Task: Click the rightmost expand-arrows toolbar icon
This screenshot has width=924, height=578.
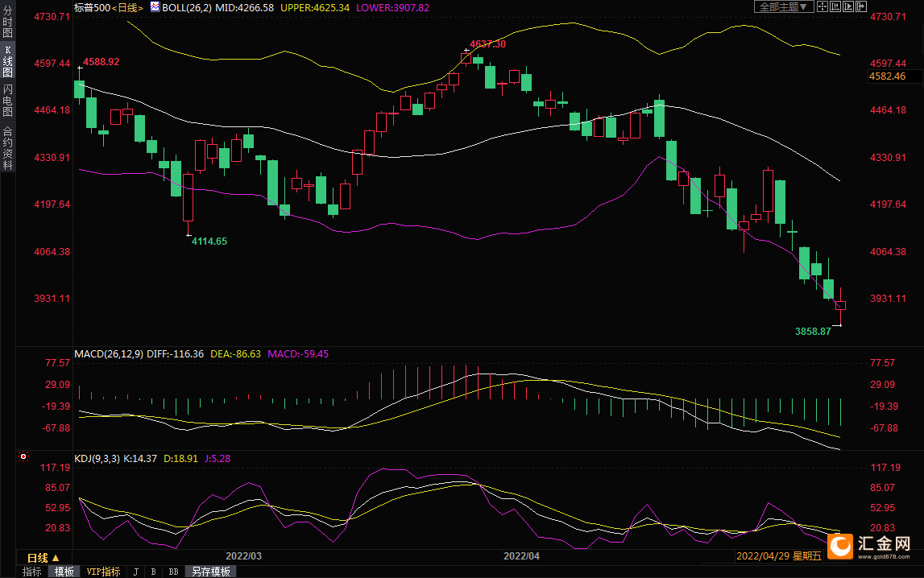Action: coord(861,6)
